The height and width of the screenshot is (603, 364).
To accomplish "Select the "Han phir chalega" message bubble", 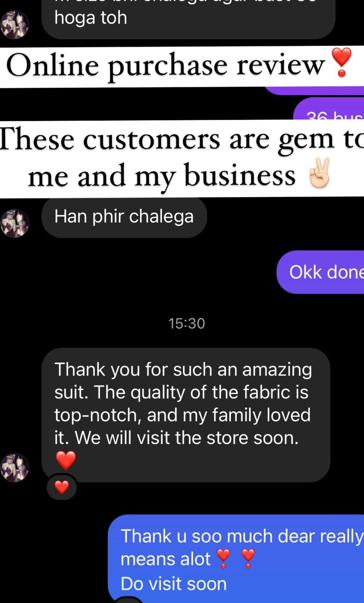I will [124, 217].
